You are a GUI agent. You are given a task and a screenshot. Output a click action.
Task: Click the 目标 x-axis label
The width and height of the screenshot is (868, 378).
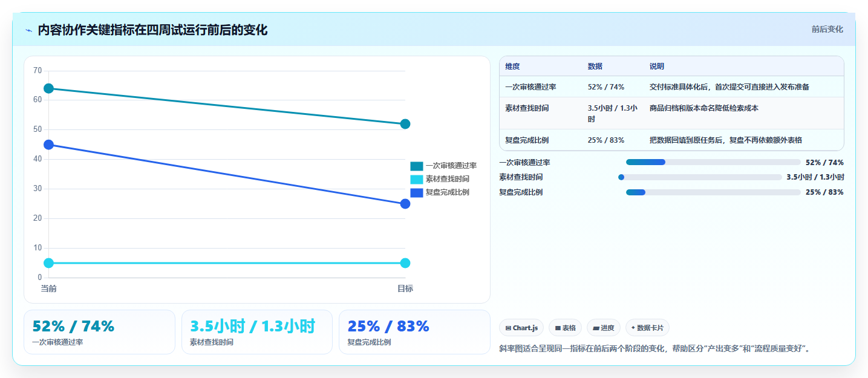click(405, 288)
